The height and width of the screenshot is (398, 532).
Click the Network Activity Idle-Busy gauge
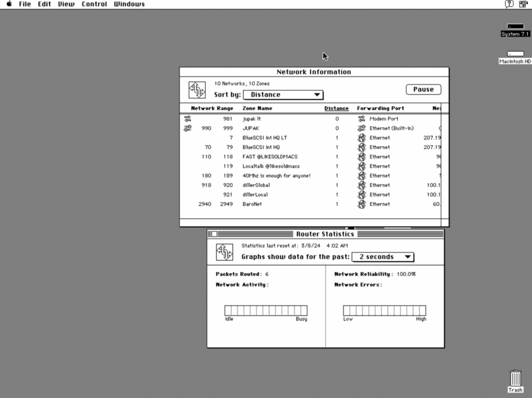tap(265, 310)
